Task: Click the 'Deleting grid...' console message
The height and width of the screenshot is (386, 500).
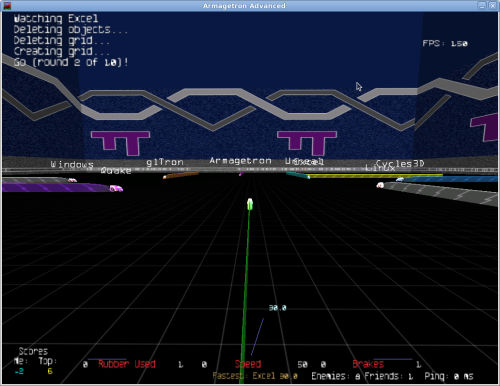Action: point(62,41)
